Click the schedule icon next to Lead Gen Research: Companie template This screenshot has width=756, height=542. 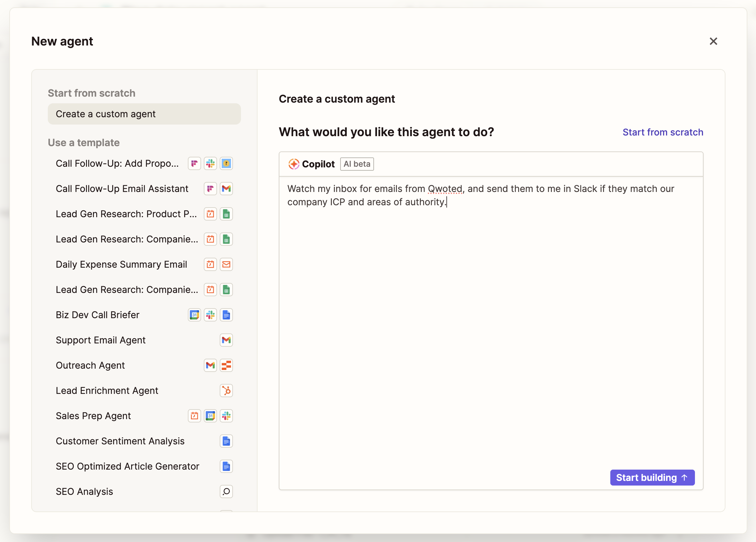pos(210,239)
